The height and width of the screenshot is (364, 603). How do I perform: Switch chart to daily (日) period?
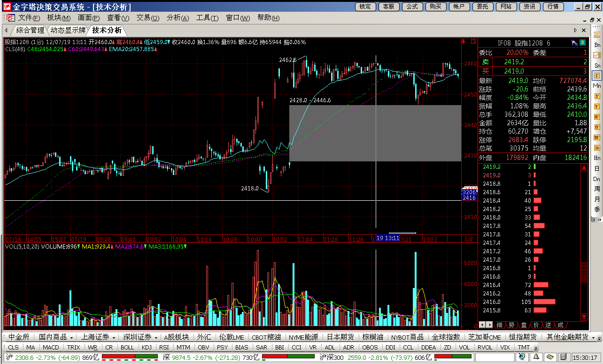(x=597, y=168)
